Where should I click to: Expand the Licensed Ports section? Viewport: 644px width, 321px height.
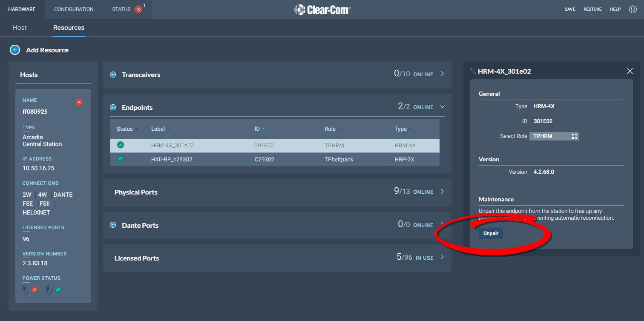[x=442, y=257]
